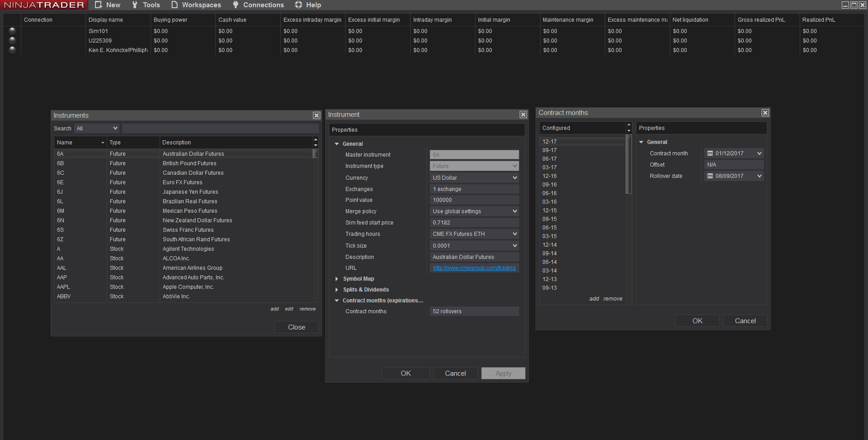Sort instruments by the Type column header
The image size is (868, 440).
(133, 143)
